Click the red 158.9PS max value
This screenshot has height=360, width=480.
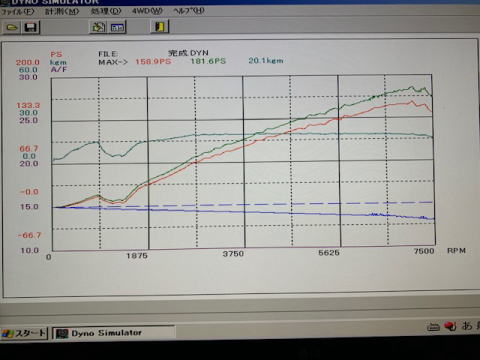(x=153, y=62)
